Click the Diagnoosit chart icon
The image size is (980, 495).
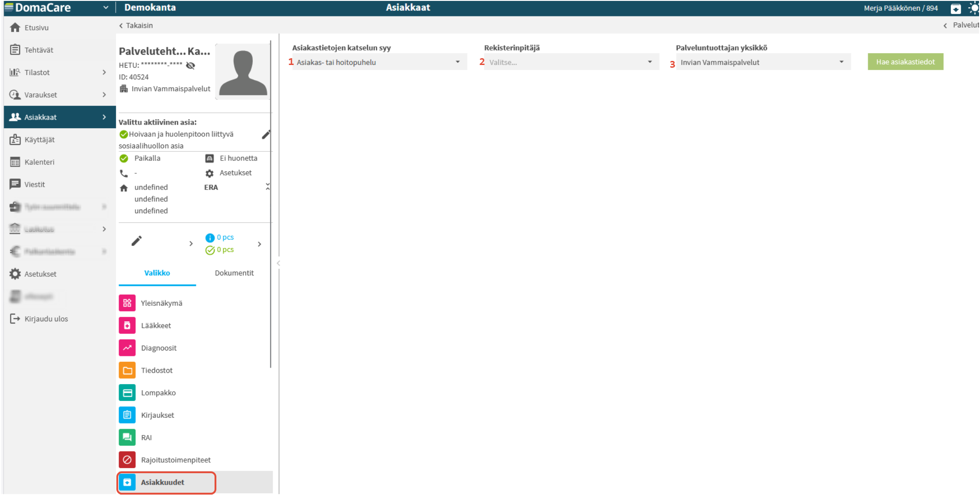click(127, 348)
